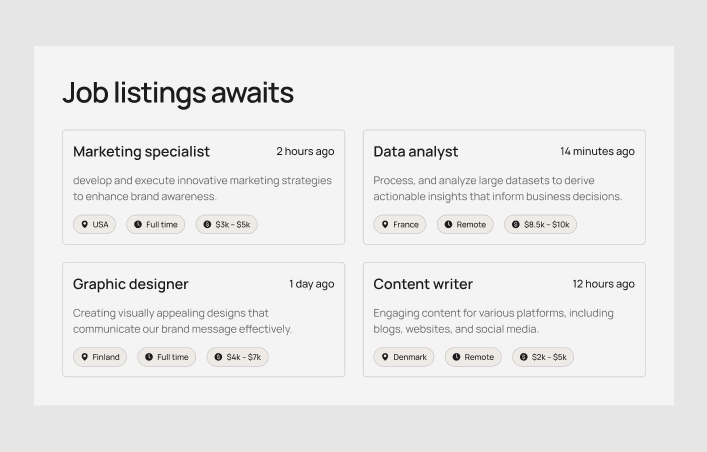Click the dollar icon next to $4k - $7k
This screenshot has height=452, width=707.
click(218, 357)
